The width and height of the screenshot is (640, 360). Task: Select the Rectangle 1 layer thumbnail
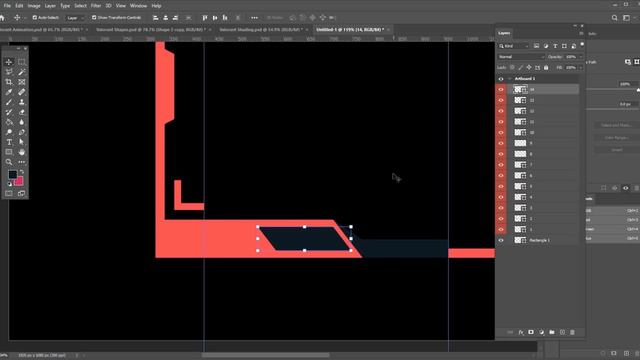coord(520,240)
